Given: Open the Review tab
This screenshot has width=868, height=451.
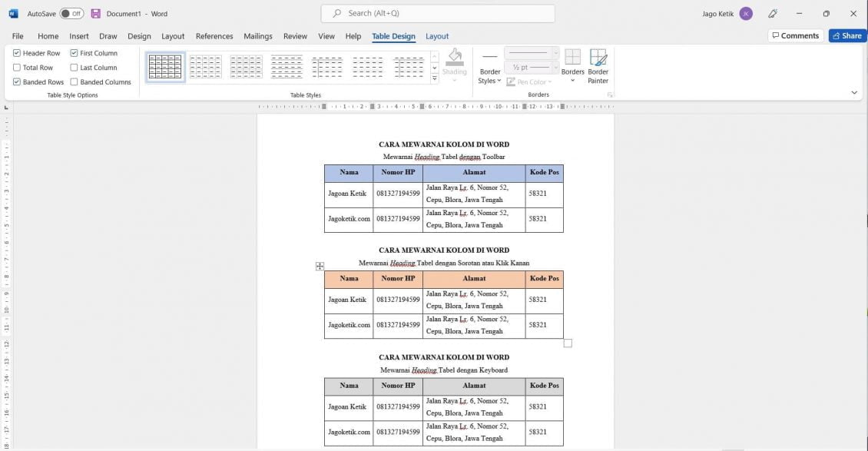Looking at the screenshot, I should pos(295,36).
